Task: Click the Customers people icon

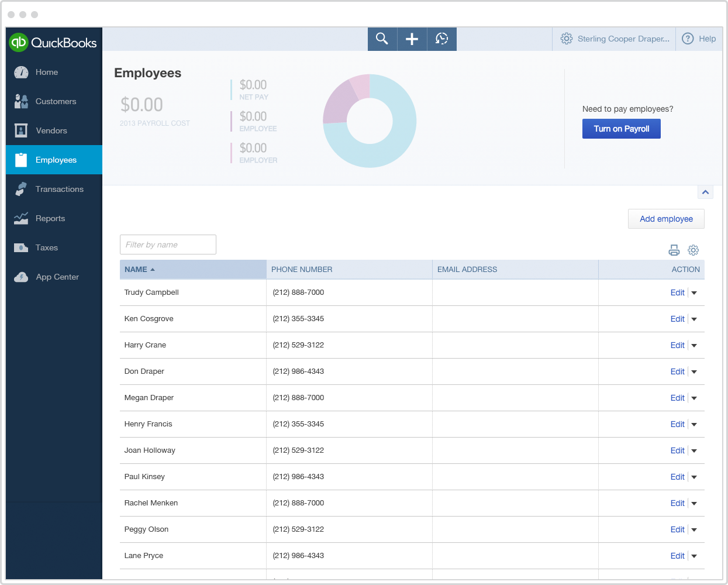Action: tap(21, 101)
